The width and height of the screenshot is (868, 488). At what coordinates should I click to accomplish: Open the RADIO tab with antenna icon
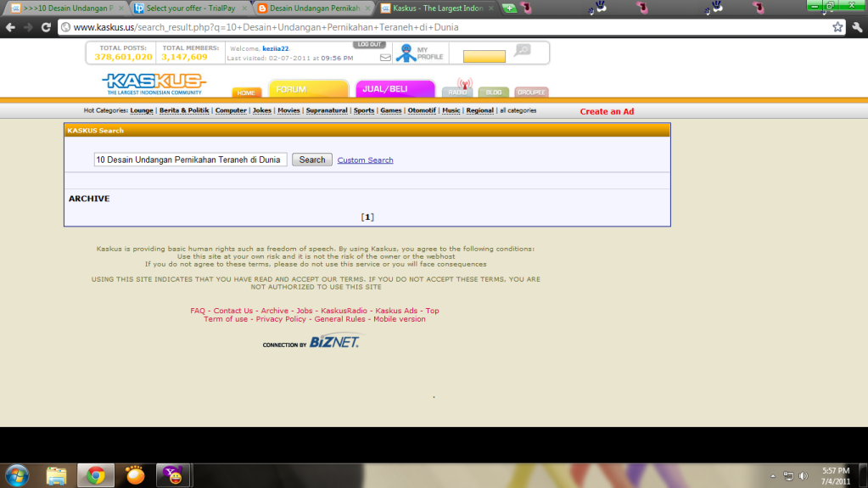coord(458,88)
